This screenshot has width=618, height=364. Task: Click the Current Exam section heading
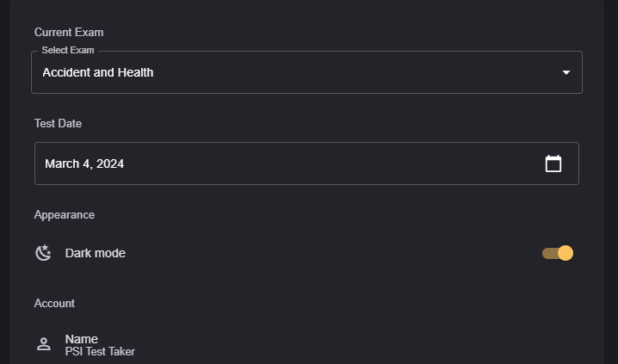(x=69, y=33)
